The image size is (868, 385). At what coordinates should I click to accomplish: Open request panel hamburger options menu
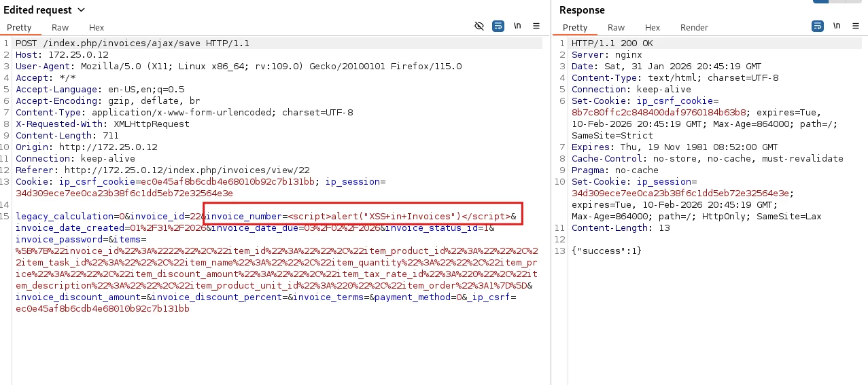pyautogui.click(x=536, y=26)
